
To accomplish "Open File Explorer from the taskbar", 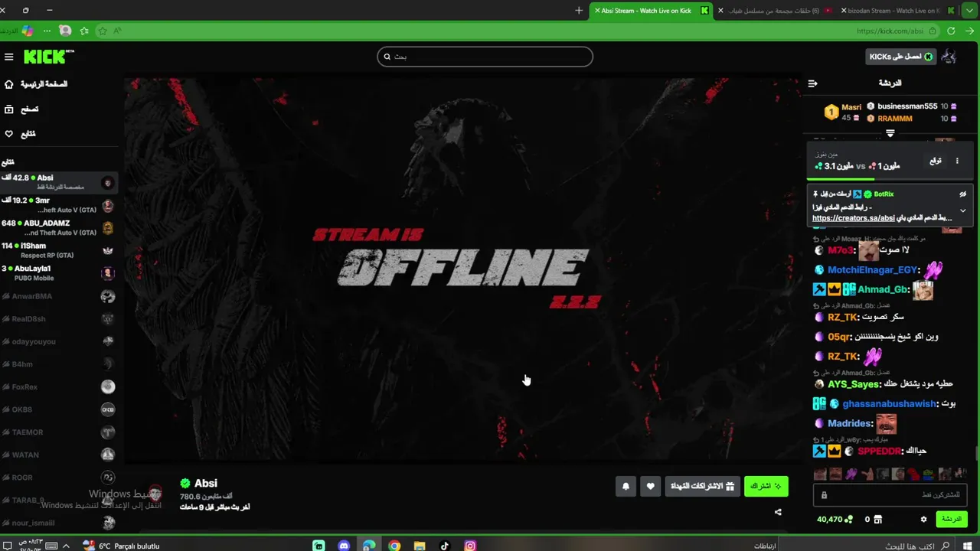I will pyautogui.click(x=420, y=546).
